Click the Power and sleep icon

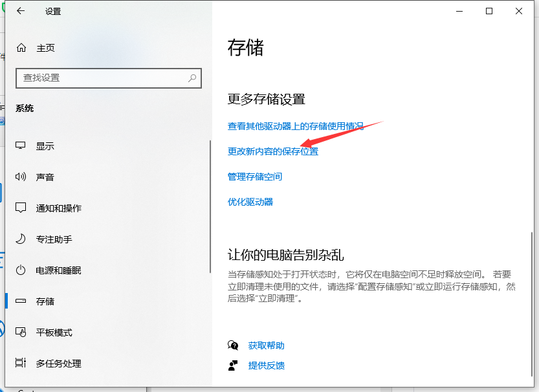[21, 270]
